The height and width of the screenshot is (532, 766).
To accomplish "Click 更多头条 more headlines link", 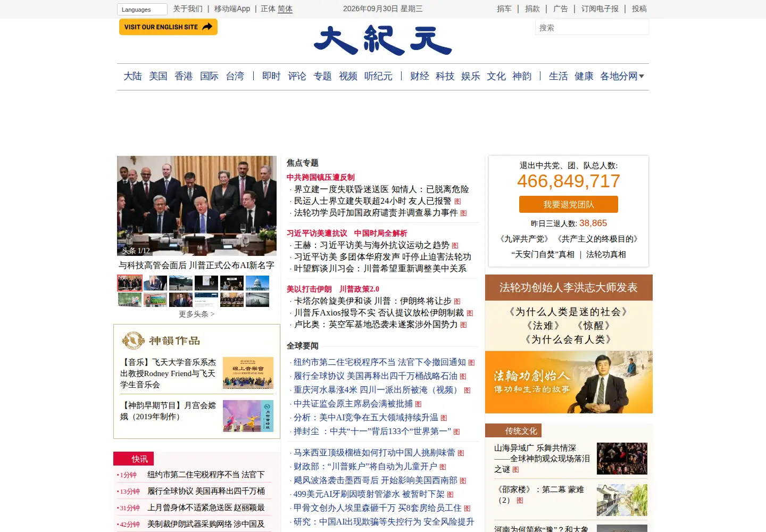I will click(196, 314).
